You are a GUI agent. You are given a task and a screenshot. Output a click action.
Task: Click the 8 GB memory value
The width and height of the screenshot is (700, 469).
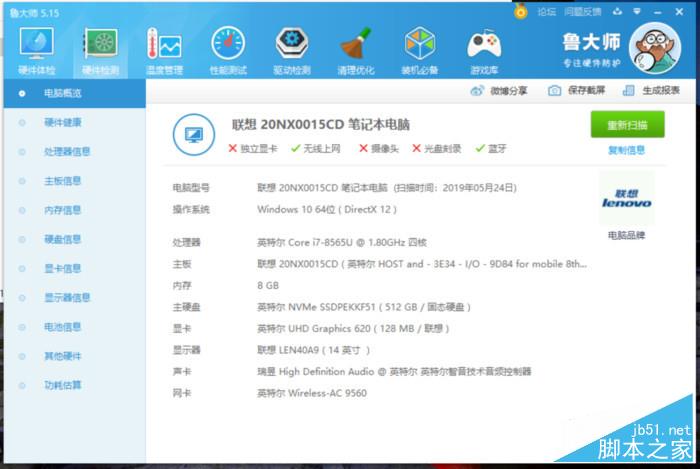click(268, 286)
